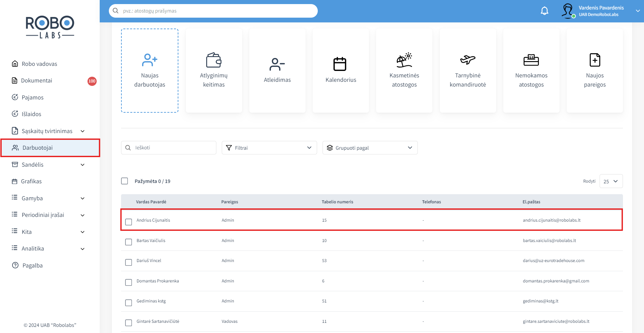This screenshot has height=333, width=644.
Task: Open notifications bell icon
Action: pos(544,11)
